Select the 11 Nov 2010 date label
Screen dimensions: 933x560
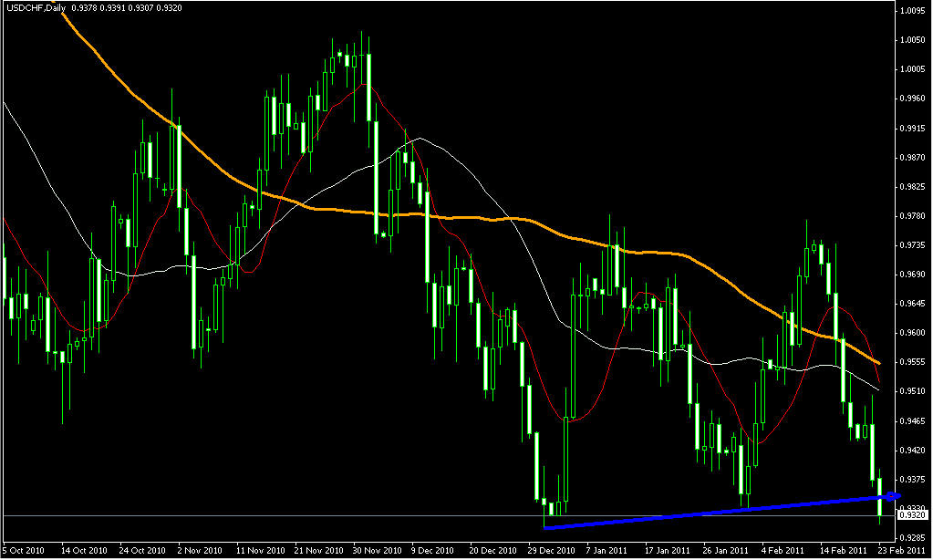(x=259, y=551)
